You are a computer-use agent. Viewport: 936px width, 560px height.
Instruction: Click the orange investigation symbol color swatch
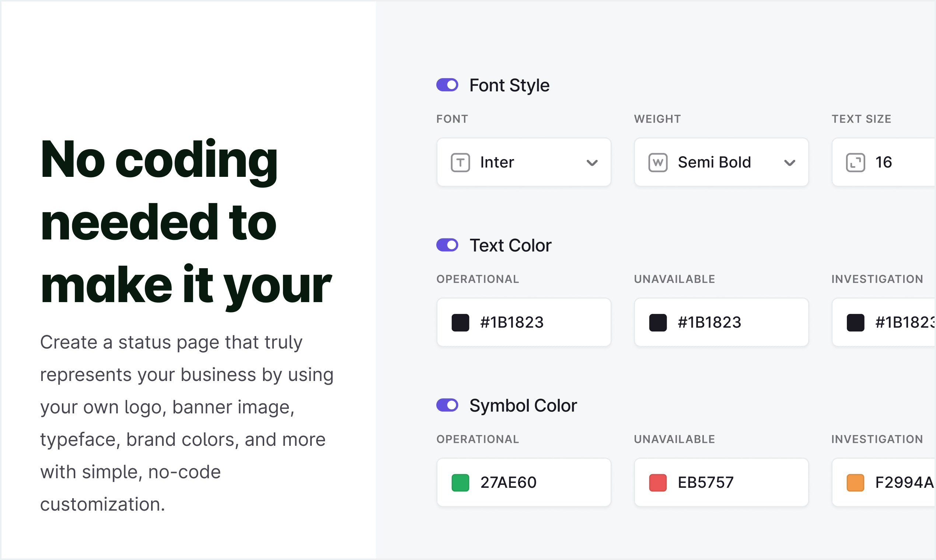point(855,483)
